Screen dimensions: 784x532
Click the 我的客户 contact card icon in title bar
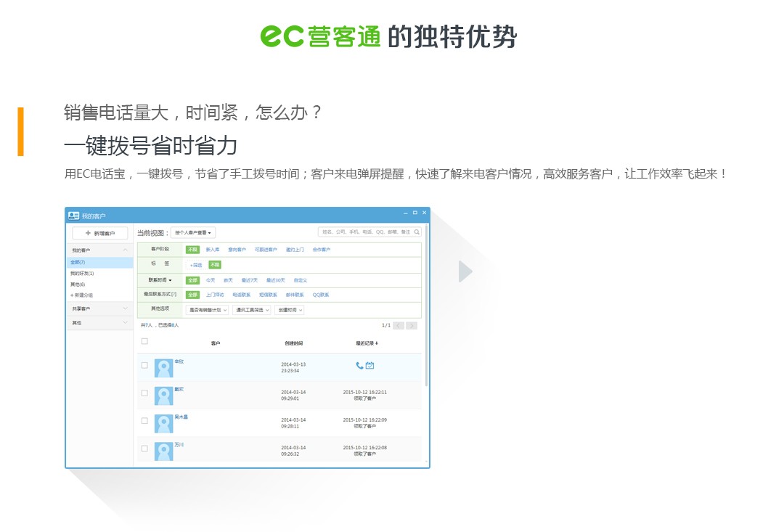pos(73,216)
